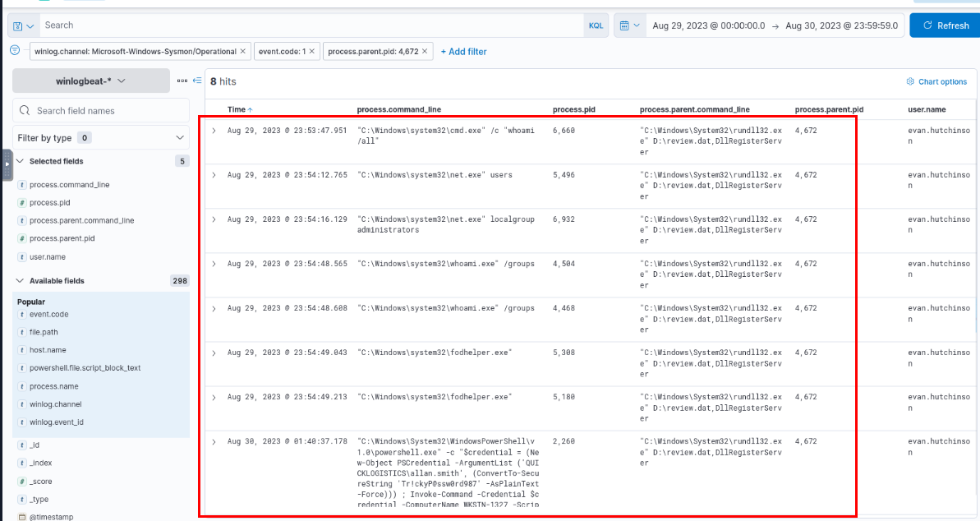This screenshot has width=980, height=521.
Task: Collapse the Selected fields section
Action: pos(21,161)
